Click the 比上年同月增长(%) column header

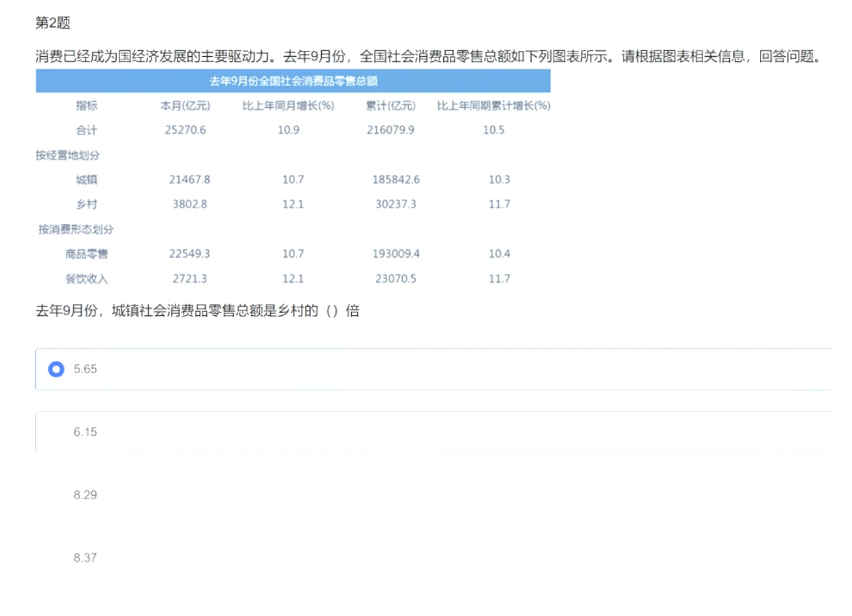(x=289, y=106)
